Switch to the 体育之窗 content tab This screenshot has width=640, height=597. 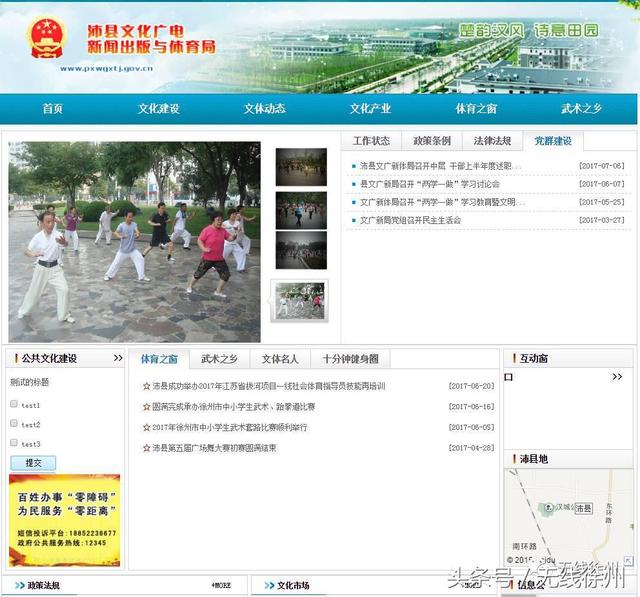pos(159,359)
